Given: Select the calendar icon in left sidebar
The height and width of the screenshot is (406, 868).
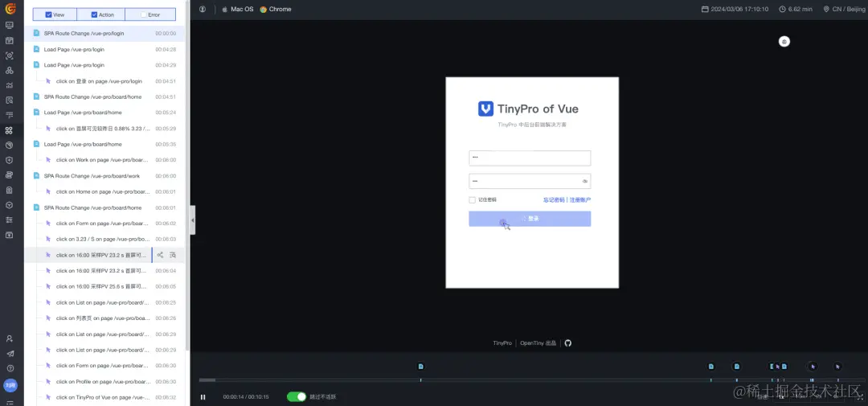Looking at the screenshot, I should 10,40.
